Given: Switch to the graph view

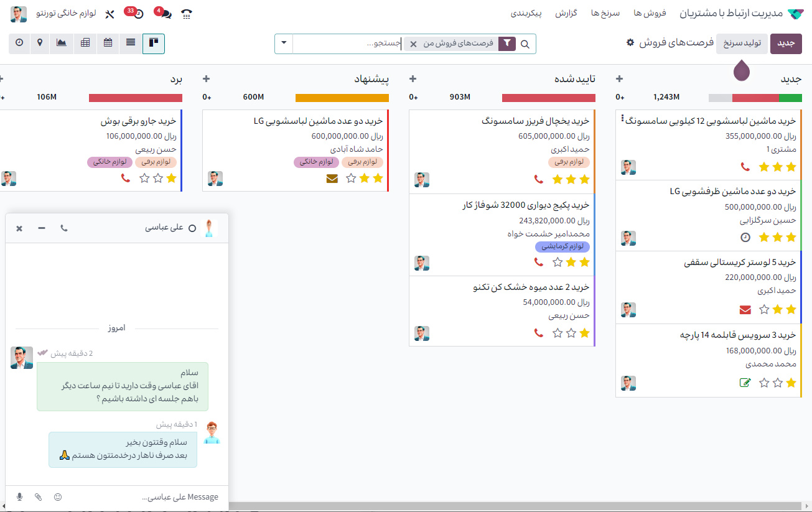Looking at the screenshot, I should click(62, 43).
